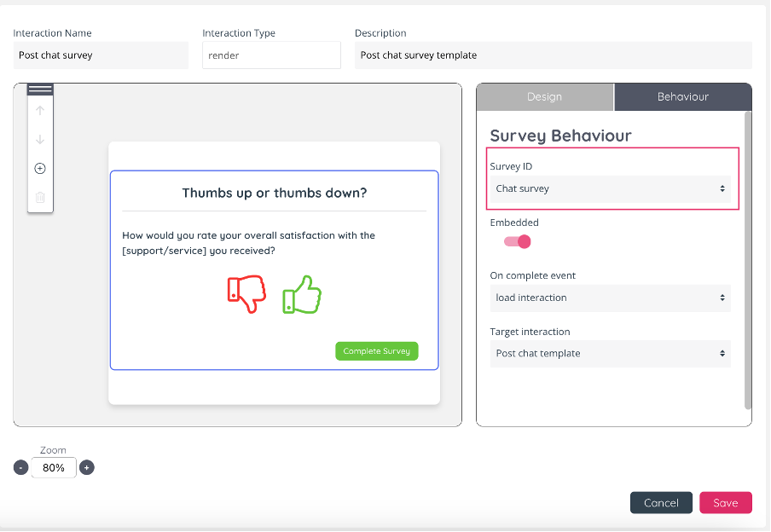The width and height of the screenshot is (771, 532).
Task: Click the Interaction Name input field
Action: click(101, 55)
